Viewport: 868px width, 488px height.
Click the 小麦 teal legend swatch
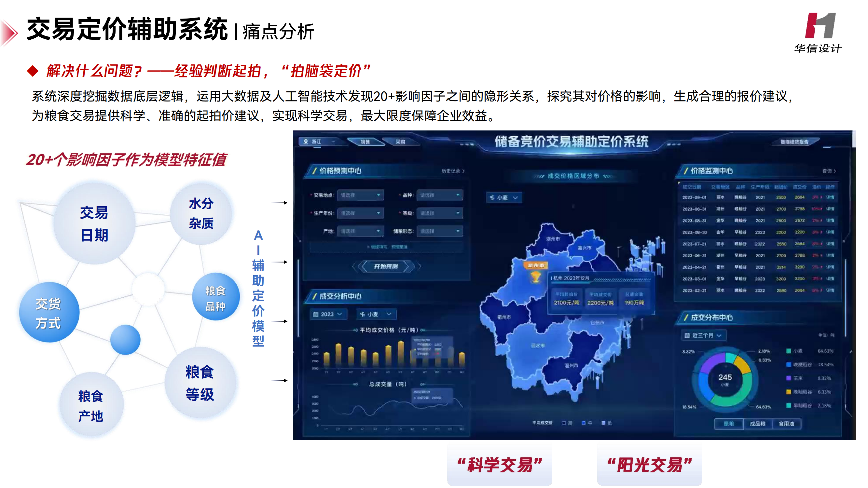tap(789, 351)
